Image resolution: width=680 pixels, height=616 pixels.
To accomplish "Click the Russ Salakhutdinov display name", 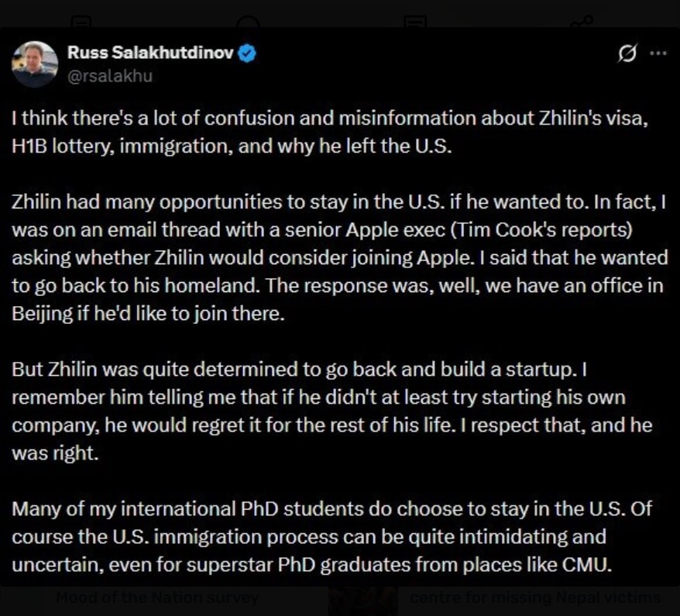I will click(150, 53).
